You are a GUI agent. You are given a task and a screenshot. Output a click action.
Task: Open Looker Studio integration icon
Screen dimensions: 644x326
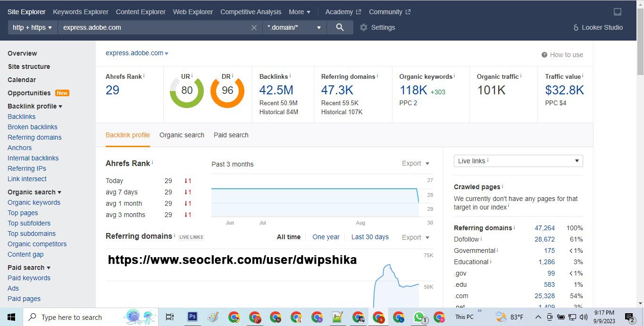(576, 27)
